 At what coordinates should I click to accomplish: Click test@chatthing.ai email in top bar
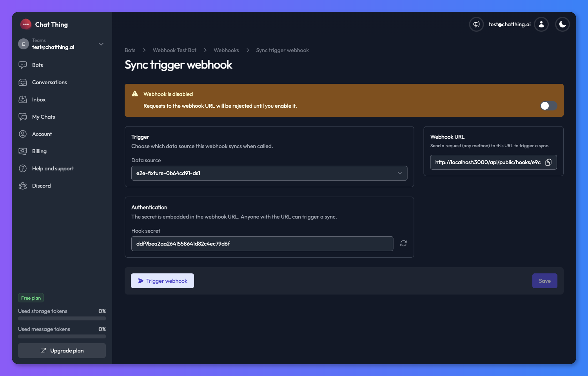(x=510, y=24)
